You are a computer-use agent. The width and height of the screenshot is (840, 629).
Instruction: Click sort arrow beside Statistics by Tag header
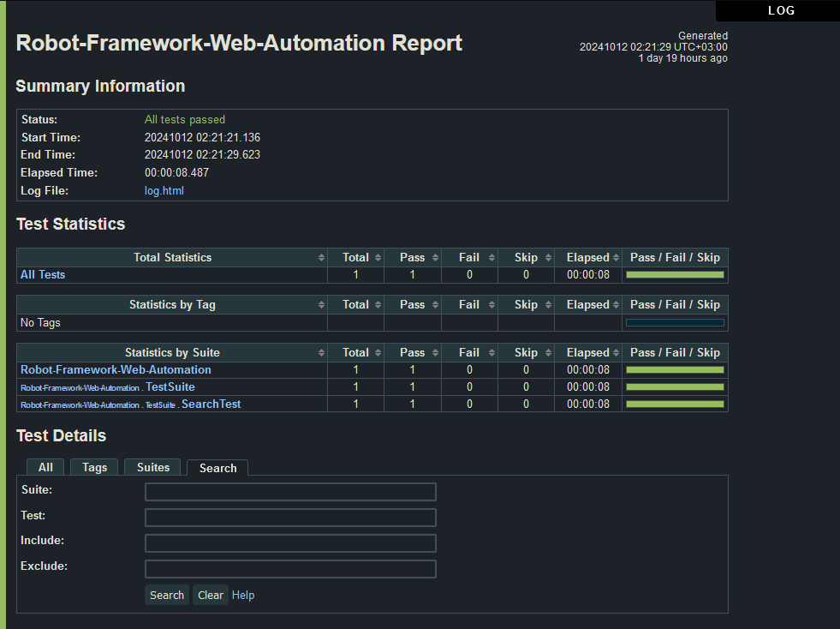pyautogui.click(x=321, y=305)
